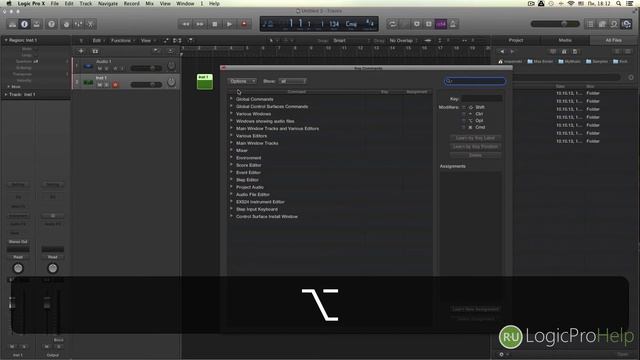Viewport: 640px width, 360px height.
Task: Add new track with plus button
Action: click(81, 51)
